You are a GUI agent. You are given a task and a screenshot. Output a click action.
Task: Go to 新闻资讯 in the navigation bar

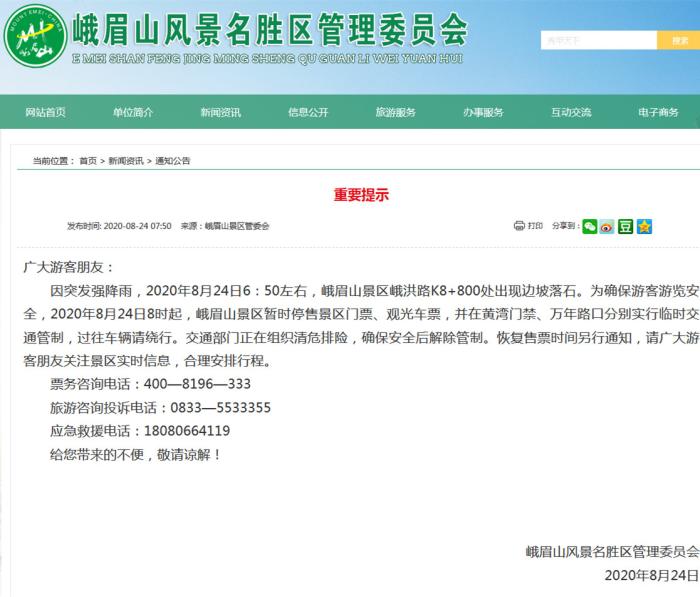(x=220, y=113)
